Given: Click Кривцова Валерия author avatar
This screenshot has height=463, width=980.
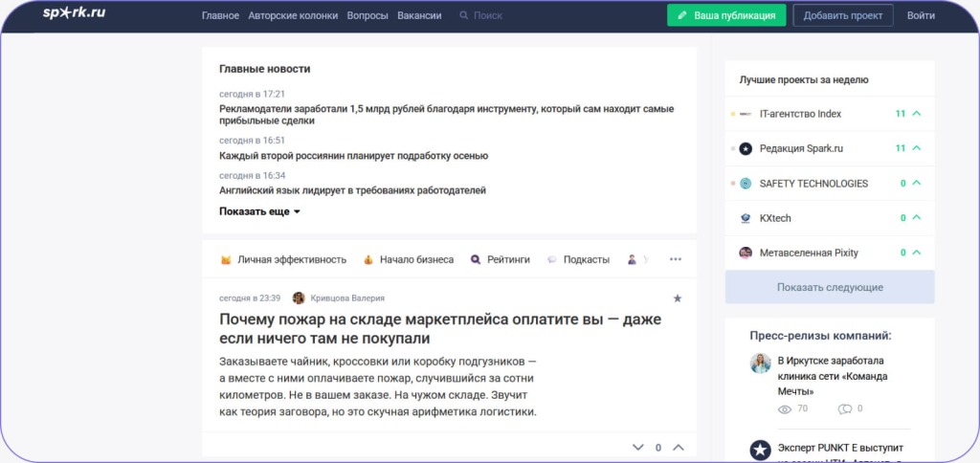Looking at the screenshot, I should (299, 298).
